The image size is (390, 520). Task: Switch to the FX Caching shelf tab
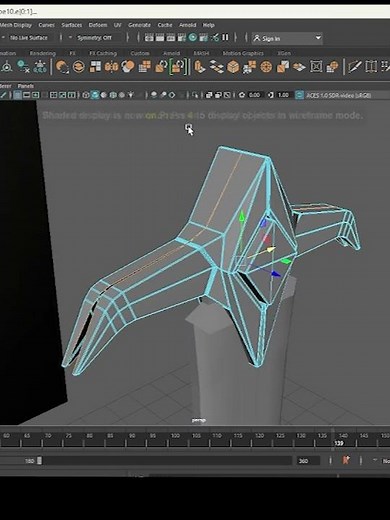103,53
